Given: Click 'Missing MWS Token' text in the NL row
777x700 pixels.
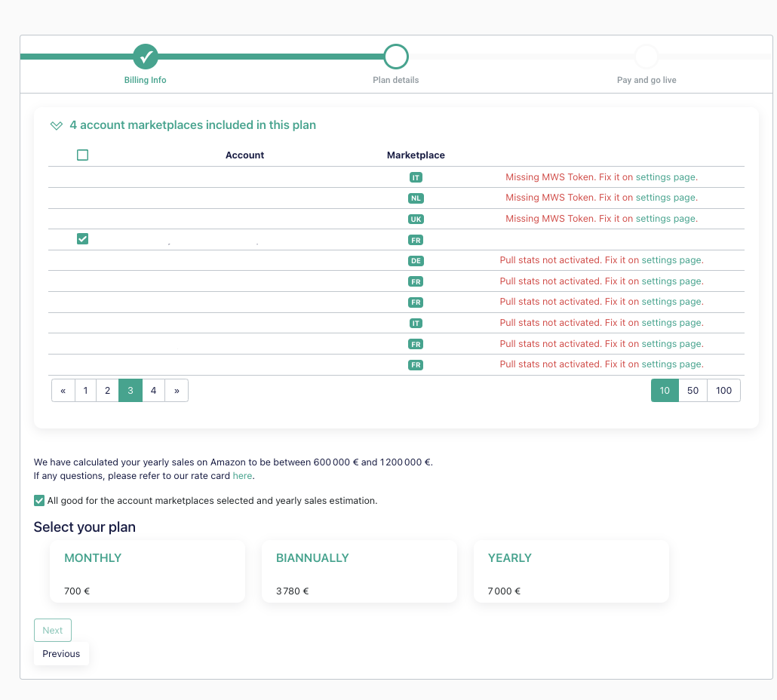Looking at the screenshot, I should [550, 197].
